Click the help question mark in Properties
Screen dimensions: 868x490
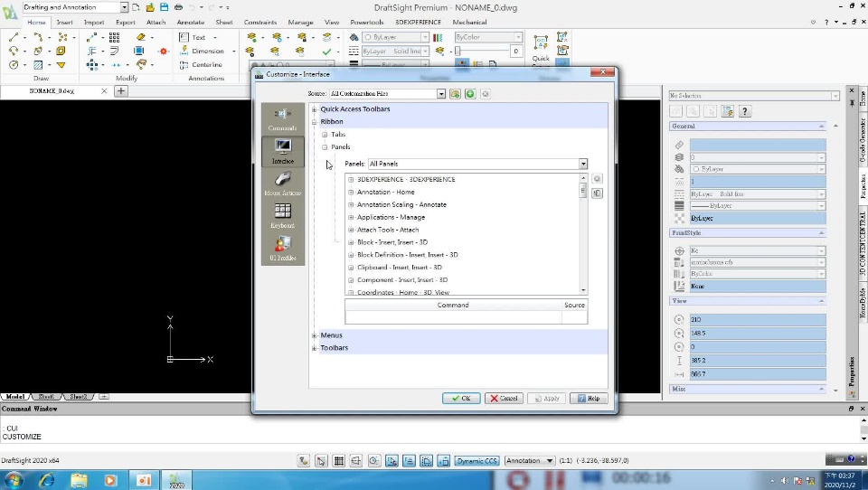point(745,111)
